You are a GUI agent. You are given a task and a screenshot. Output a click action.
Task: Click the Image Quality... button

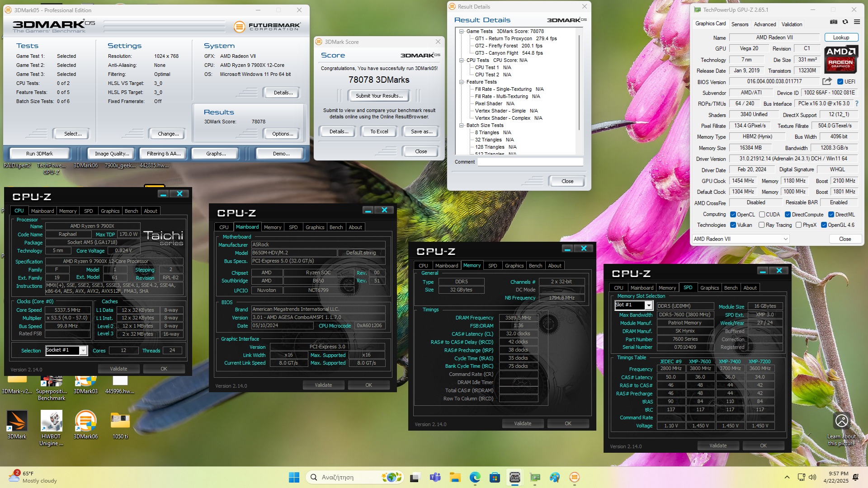click(112, 154)
